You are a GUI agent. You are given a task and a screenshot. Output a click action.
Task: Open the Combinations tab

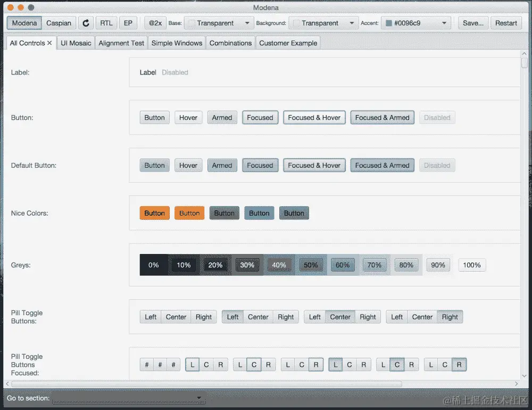pyautogui.click(x=230, y=43)
